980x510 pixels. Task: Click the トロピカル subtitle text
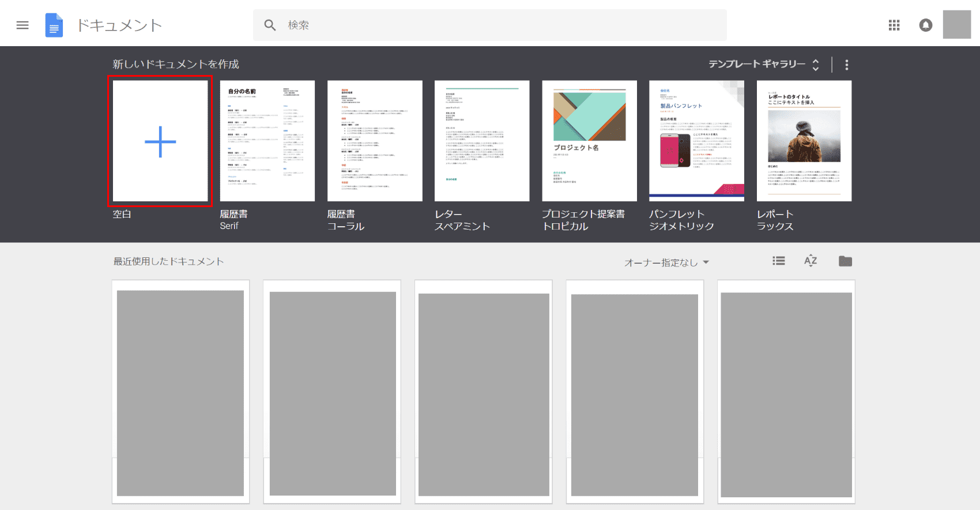click(566, 226)
